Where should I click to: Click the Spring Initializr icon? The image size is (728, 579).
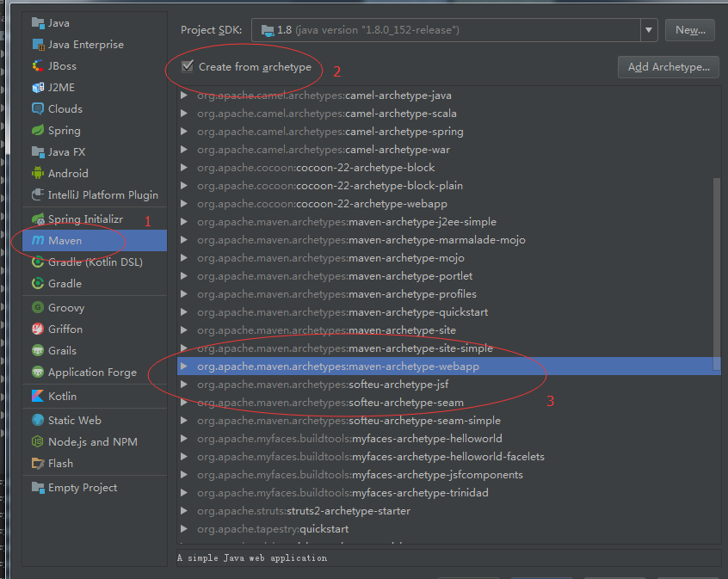[x=38, y=219]
